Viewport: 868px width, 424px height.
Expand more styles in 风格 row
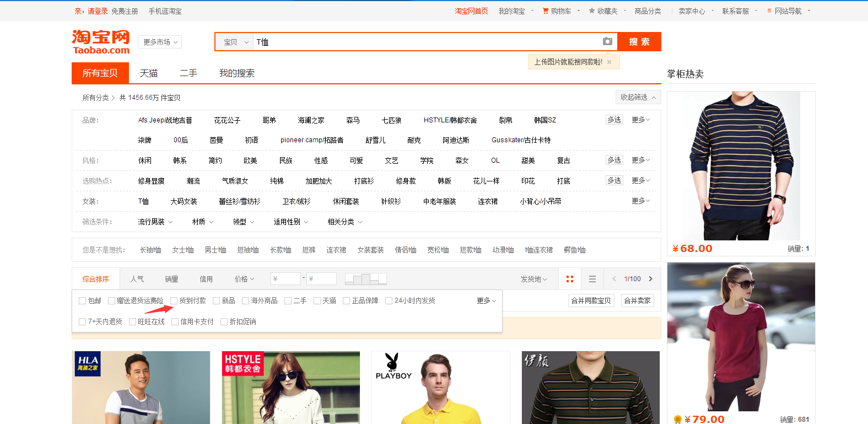tap(641, 160)
